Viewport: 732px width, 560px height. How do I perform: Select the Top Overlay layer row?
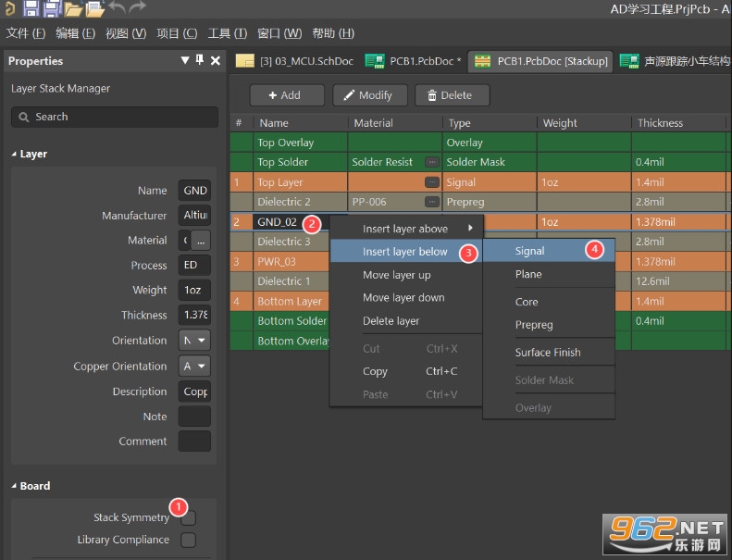(x=478, y=143)
